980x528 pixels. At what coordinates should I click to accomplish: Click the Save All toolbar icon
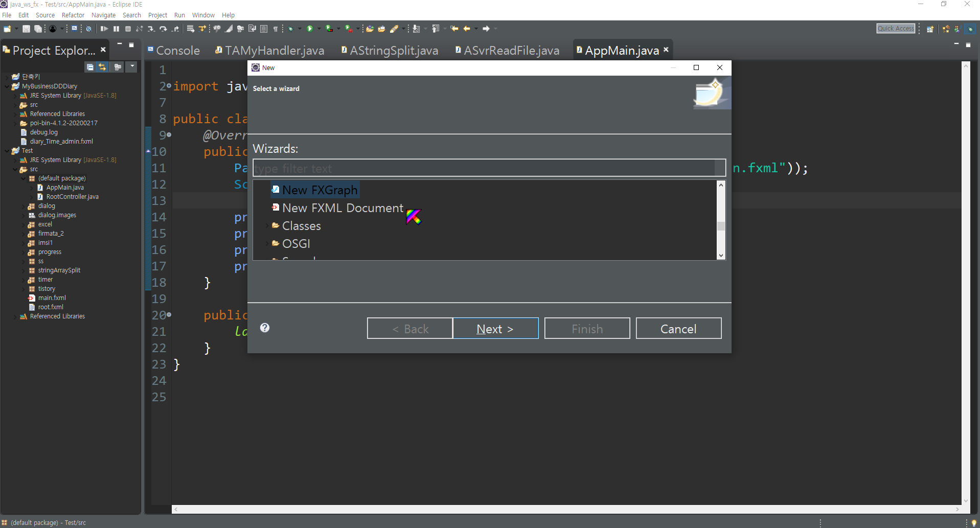coord(38,29)
